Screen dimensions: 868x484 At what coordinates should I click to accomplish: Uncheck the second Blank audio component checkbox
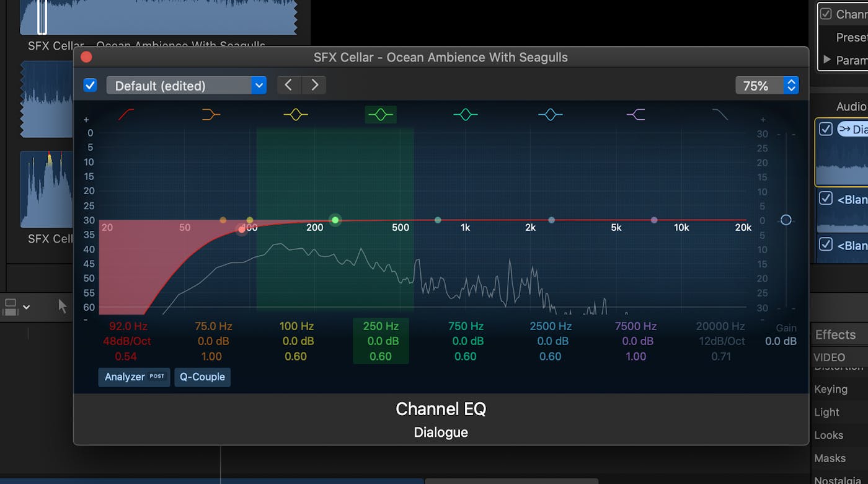(x=826, y=244)
